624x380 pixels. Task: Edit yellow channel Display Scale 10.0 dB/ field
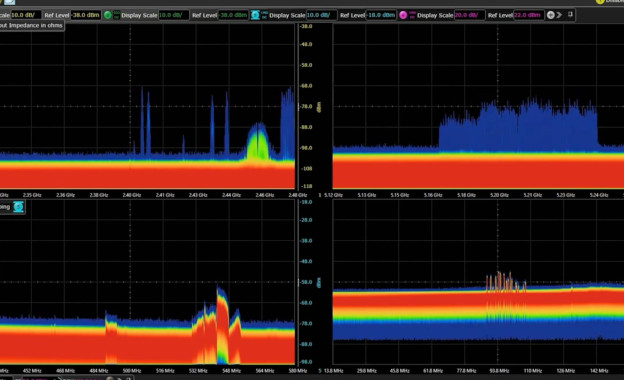[25, 15]
